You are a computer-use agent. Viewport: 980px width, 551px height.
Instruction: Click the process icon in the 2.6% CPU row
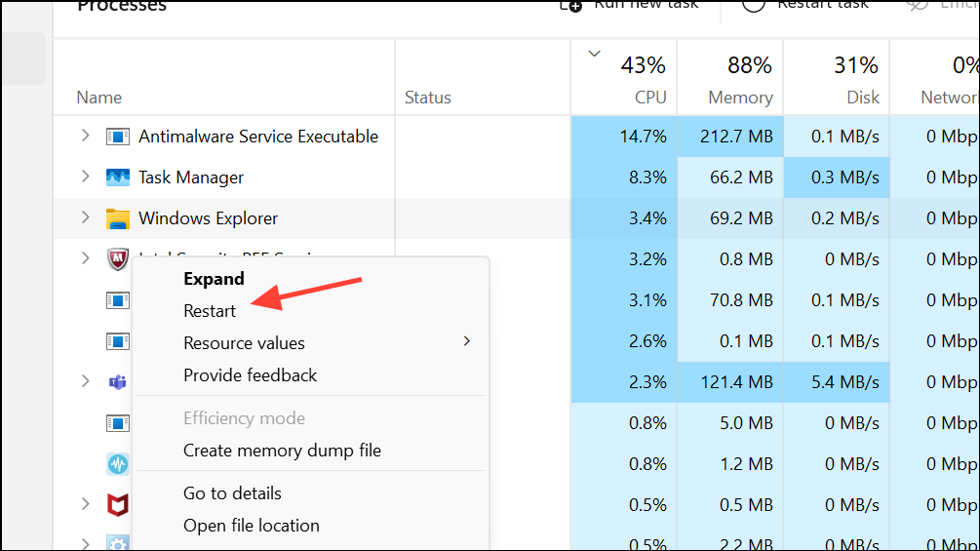[117, 341]
